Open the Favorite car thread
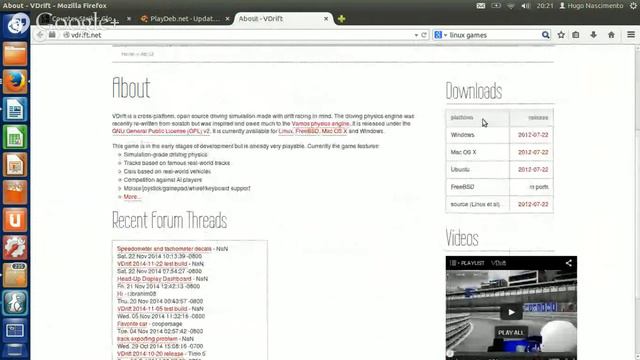 point(132,324)
